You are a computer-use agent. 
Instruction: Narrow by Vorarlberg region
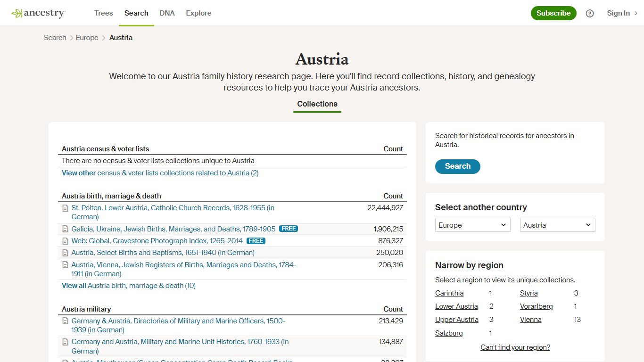coord(537,306)
